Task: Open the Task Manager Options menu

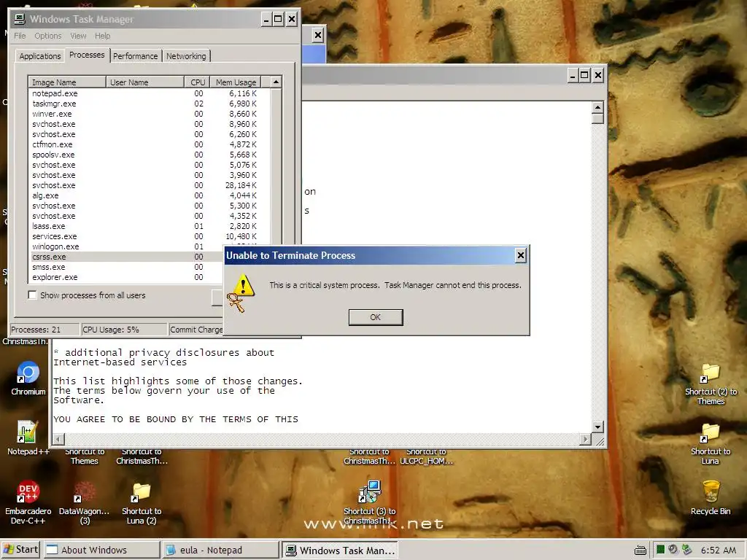Action: coord(47,36)
